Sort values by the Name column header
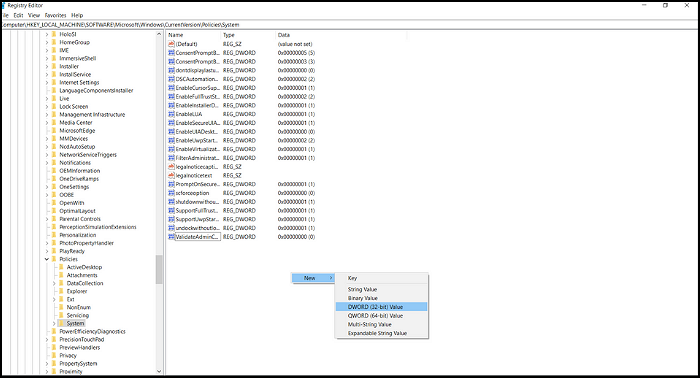This screenshot has width=700, height=378. 194,35
